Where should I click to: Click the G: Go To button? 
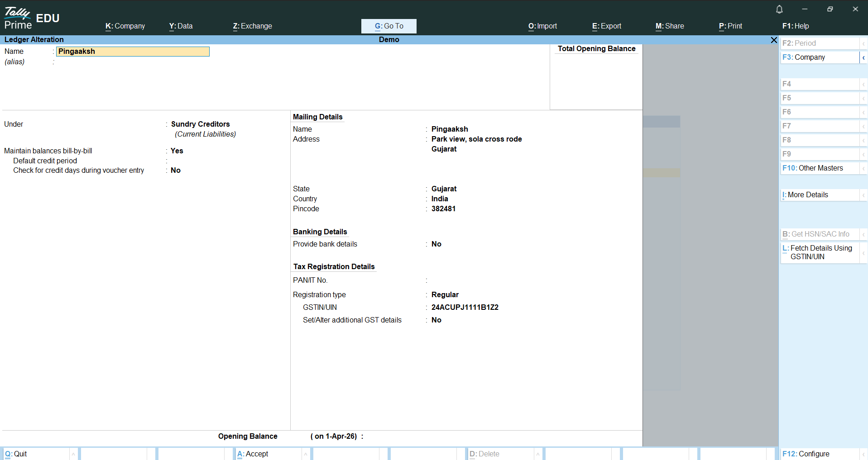pyautogui.click(x=389, y=26)
